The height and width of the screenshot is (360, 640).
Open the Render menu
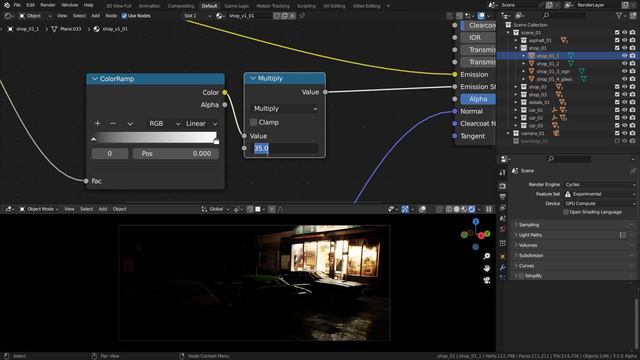pos(48,5)
